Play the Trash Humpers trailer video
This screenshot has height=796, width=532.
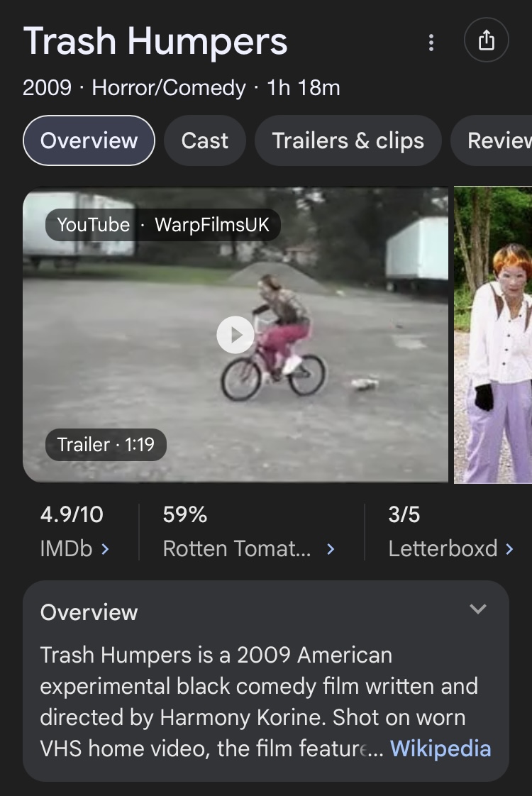(235, 335)
